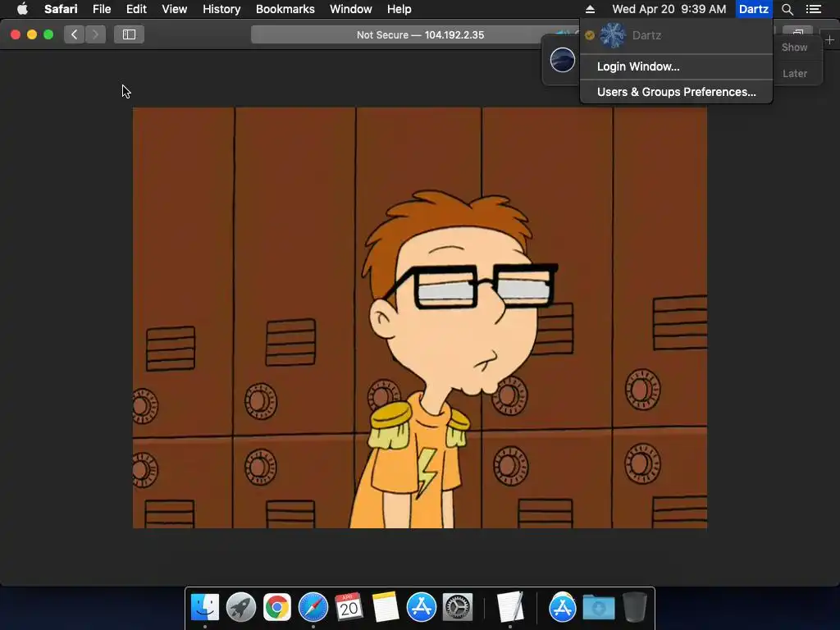Open the TextEdit document icon in Dock

509,608
